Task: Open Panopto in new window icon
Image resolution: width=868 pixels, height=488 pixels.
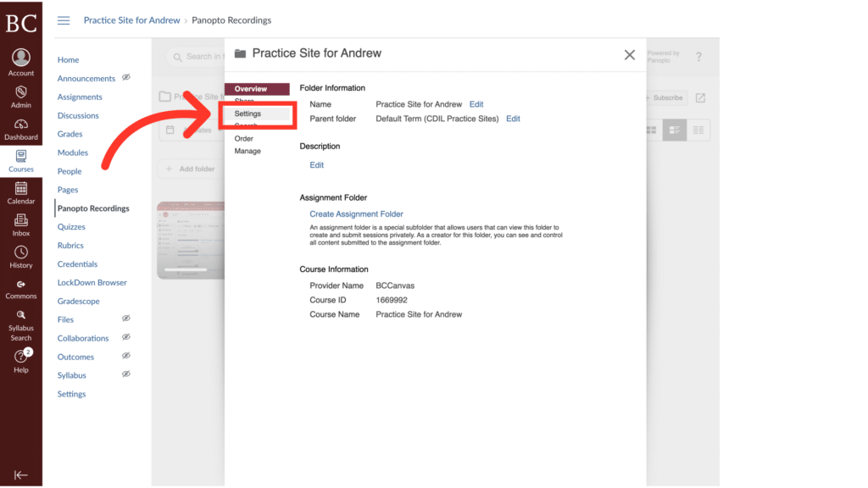Action: pos(700,98)
